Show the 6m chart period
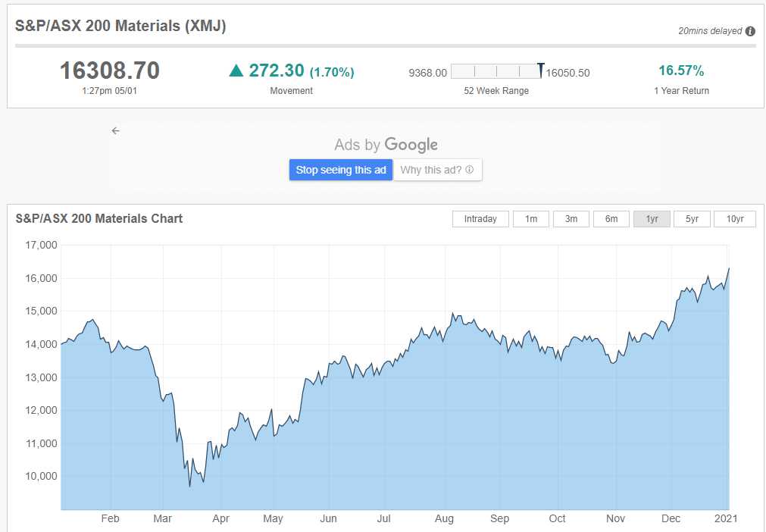Screen dimensions: 766x532 611,219
